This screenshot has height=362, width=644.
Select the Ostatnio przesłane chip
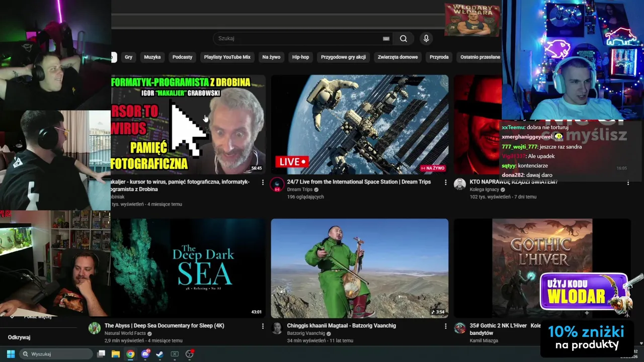pyautogui.click(x=479, y=57)
